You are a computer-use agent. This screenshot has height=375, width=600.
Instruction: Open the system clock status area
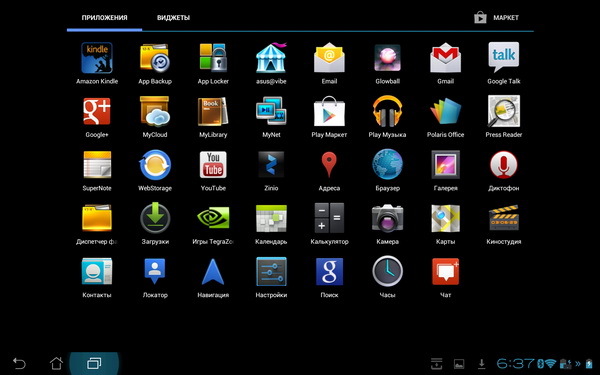point(515,363)
